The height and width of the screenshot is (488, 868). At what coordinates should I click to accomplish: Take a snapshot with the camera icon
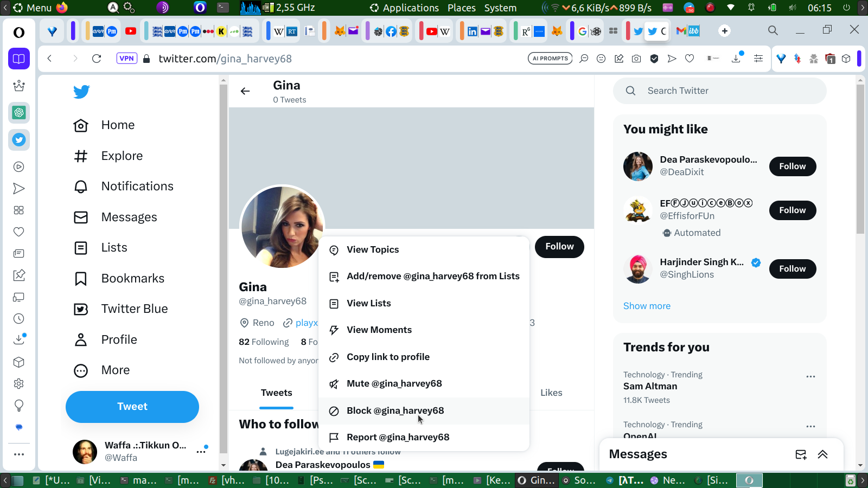pyautogui.click(x=636, y=59)
